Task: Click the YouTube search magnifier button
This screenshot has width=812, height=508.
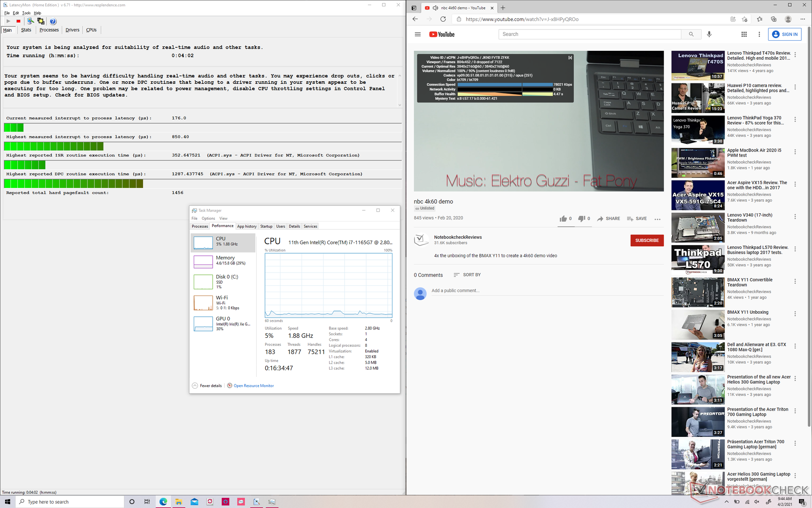Action: 691,34
